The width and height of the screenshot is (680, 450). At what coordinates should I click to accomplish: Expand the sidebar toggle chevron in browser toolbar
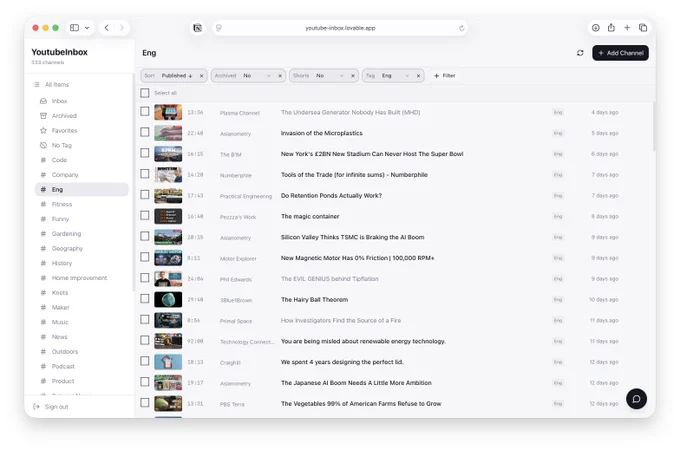point(87,28)
